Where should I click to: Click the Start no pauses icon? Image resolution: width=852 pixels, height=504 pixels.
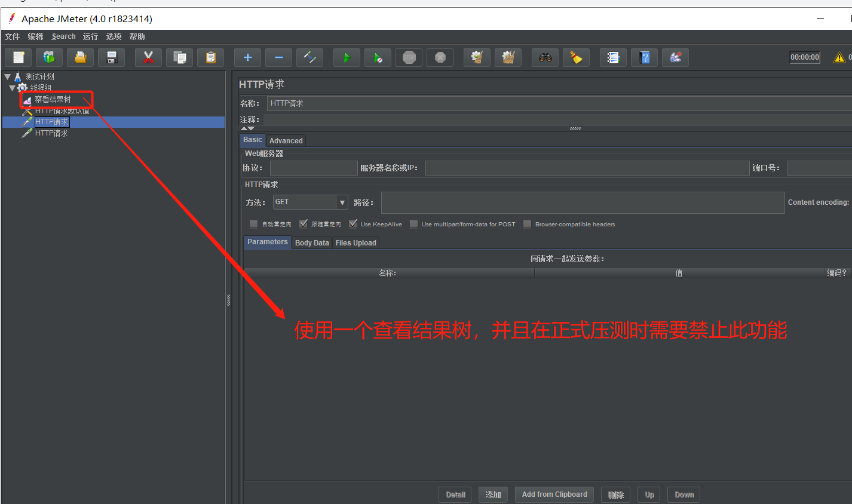(378, 57)
